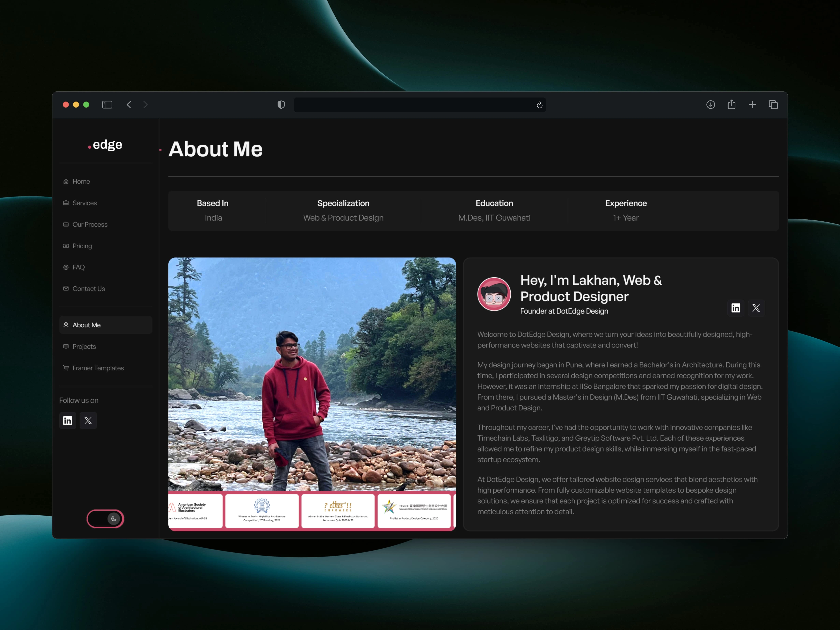Screen dimensions: 840x630
Task: Open FAQ in the sidebar
Action: 106,267
